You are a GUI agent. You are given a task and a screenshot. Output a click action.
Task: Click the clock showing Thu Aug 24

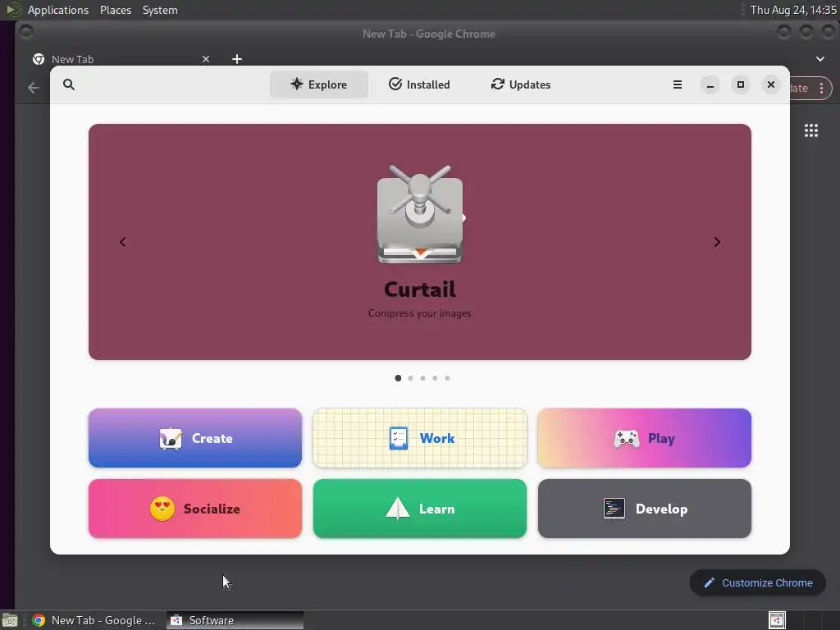point(793,10)
